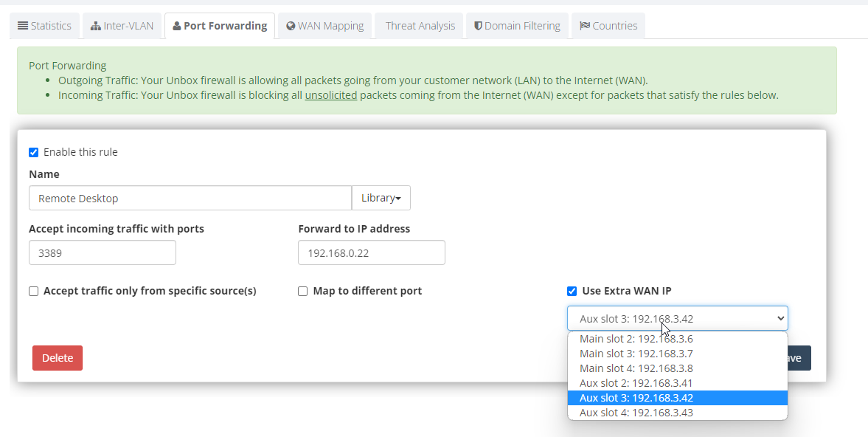Select Aux slot 2: 192.168.3.41
Screen dimensions: 868x437
677,383
